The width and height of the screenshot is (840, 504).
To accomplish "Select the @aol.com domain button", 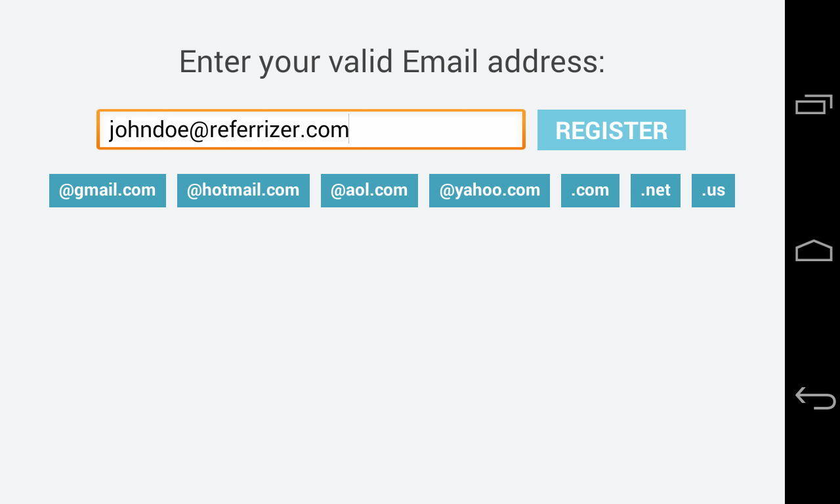I will [369, 190].
